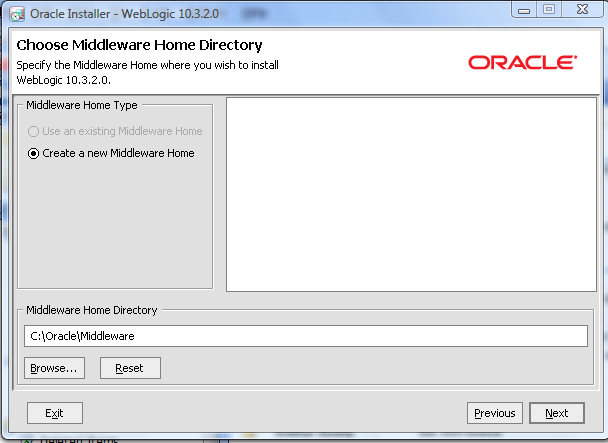Viewport: 608px width, 443px height.
Task: Open the Browse... directory dialog
Action: click(x=54, y=368)
